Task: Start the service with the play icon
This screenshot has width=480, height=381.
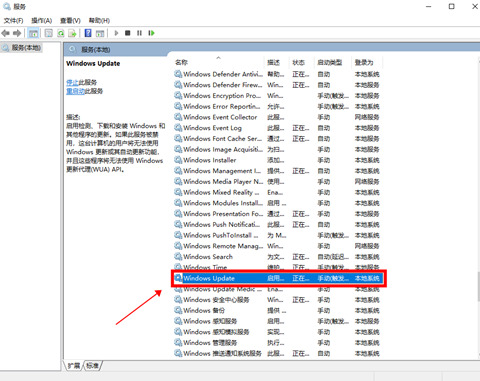Action: tap(116, 33)
